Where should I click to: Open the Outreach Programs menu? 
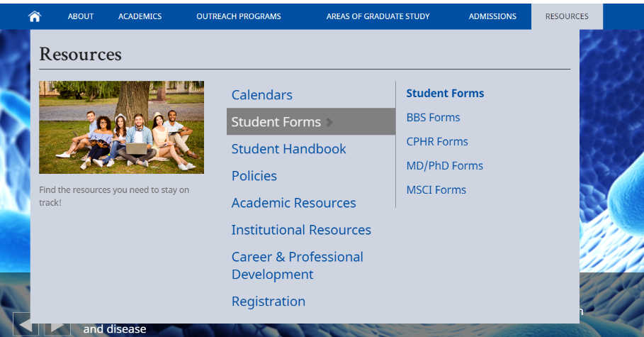coord(238,16)
